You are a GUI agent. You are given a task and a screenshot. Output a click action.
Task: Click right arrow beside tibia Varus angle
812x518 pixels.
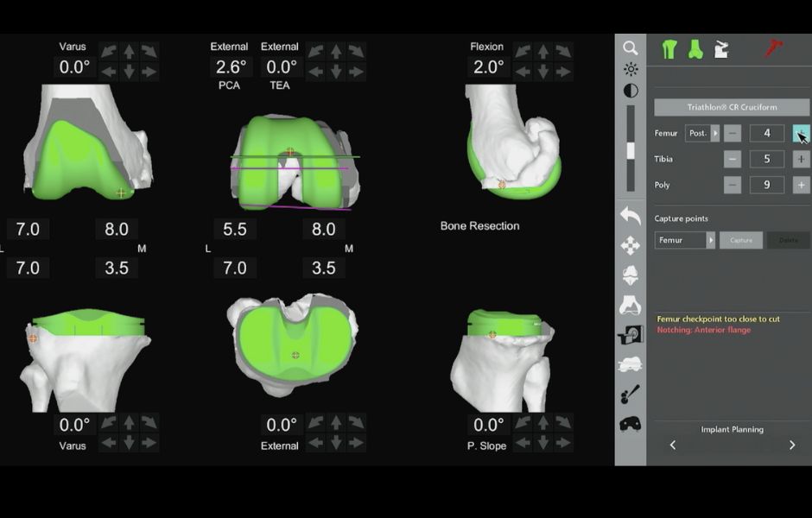click(149, 443)
